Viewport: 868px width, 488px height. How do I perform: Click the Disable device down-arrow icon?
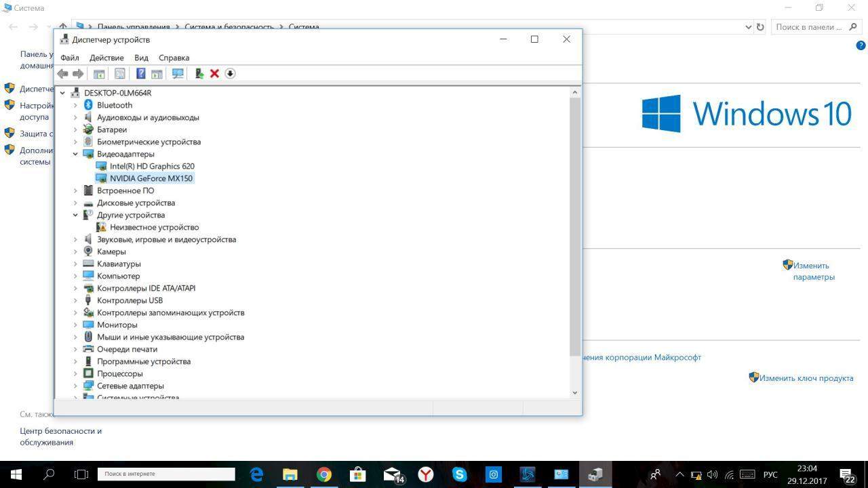230,73
